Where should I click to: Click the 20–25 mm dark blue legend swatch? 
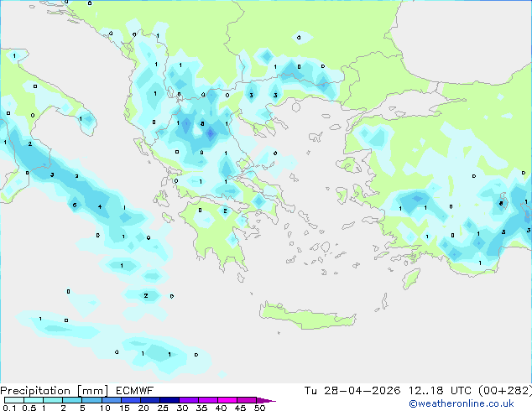point(149,400)
